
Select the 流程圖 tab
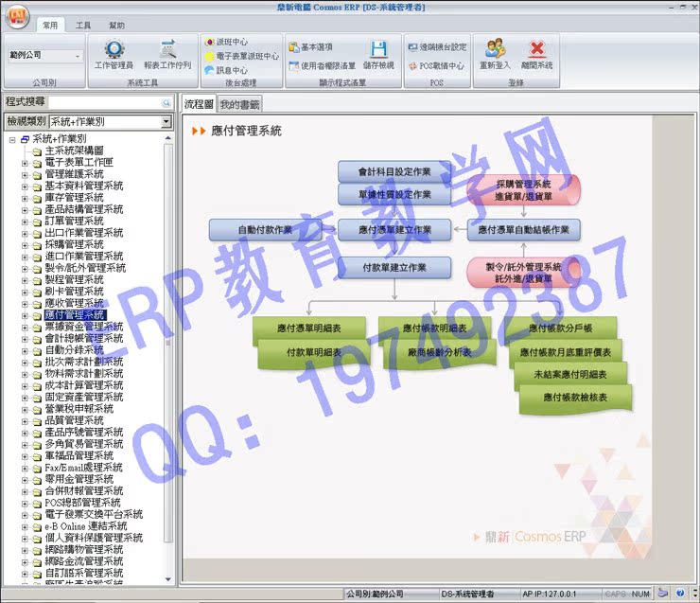(x=199, y=104)
